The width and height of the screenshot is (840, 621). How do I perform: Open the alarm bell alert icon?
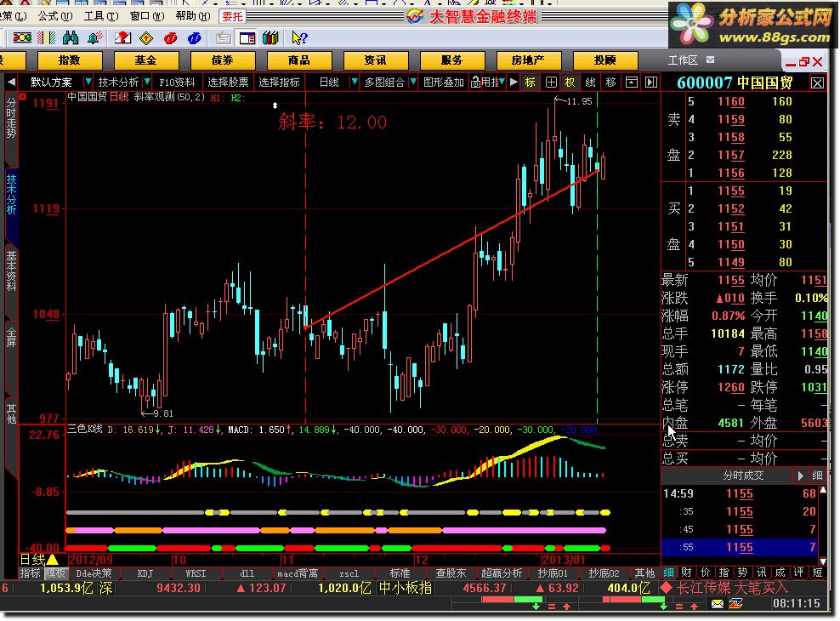pyautogui.click(x=95, y=38)
